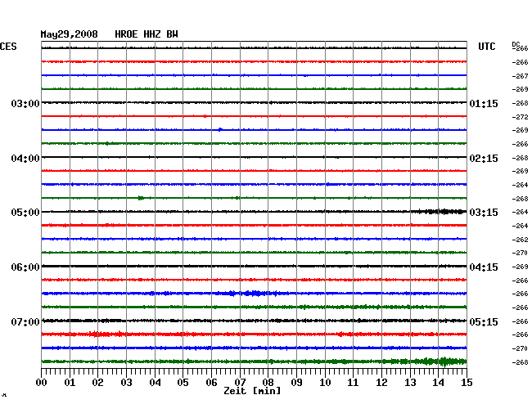Select the 05:00 local time label
Viewport: 532px width, 404px height.
pos(25,213)
